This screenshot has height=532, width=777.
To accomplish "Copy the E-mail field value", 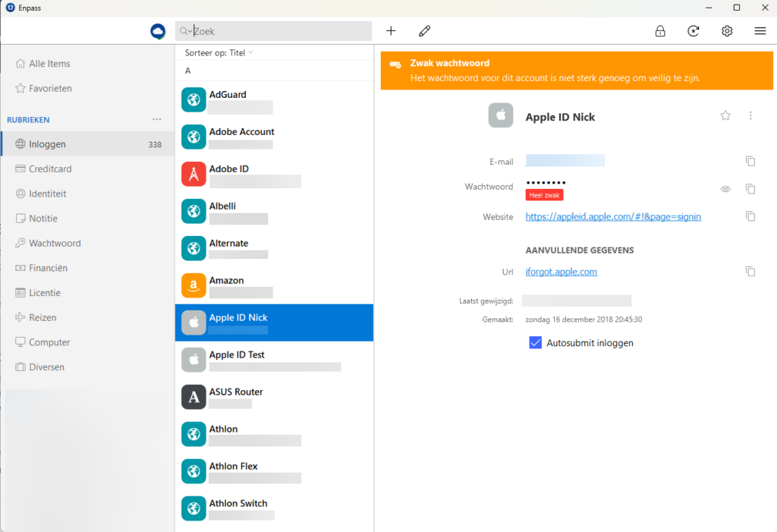I will (x=750, y=161).
